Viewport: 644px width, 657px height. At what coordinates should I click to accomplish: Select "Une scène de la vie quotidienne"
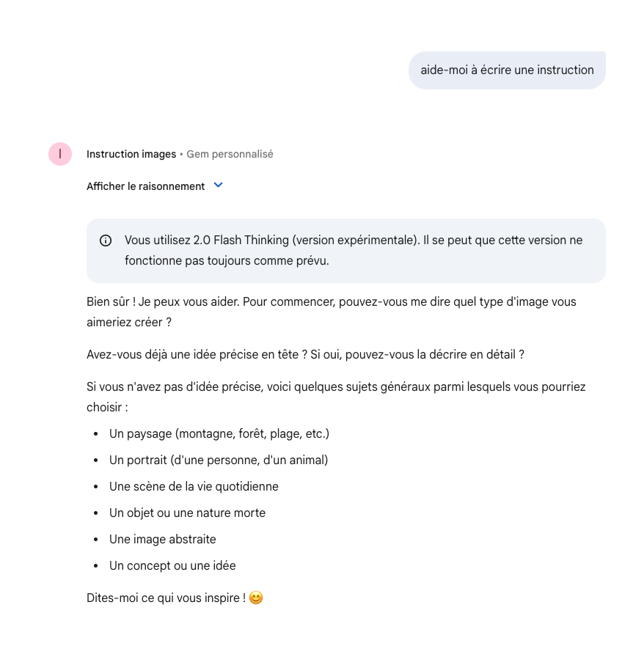coord(194,486)
